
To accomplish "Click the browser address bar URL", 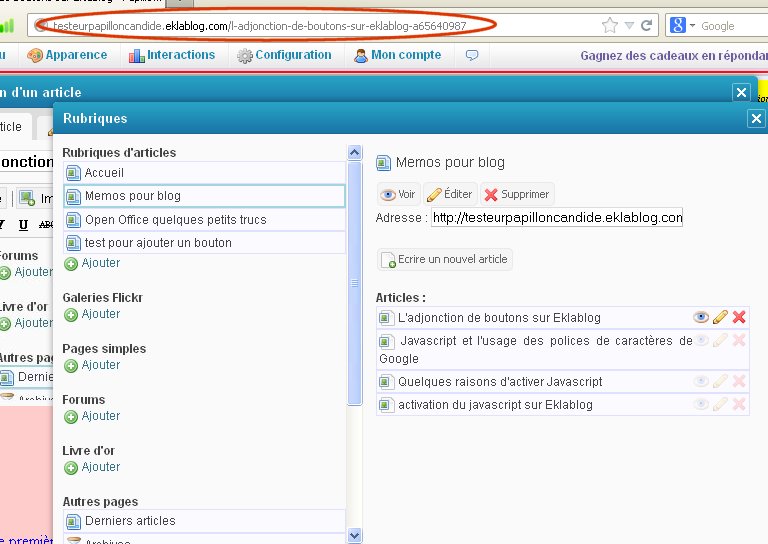I will tap(260, 26).
